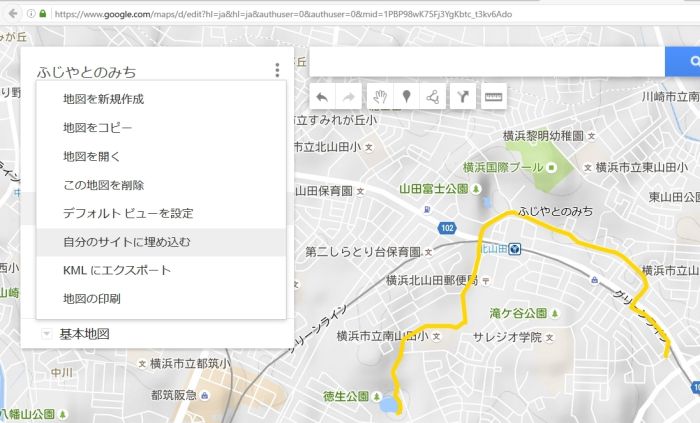The height and width of the screenshot is (423, 700).
Task: Select デフォルト ビューを設定 entry
Action: 161,213
